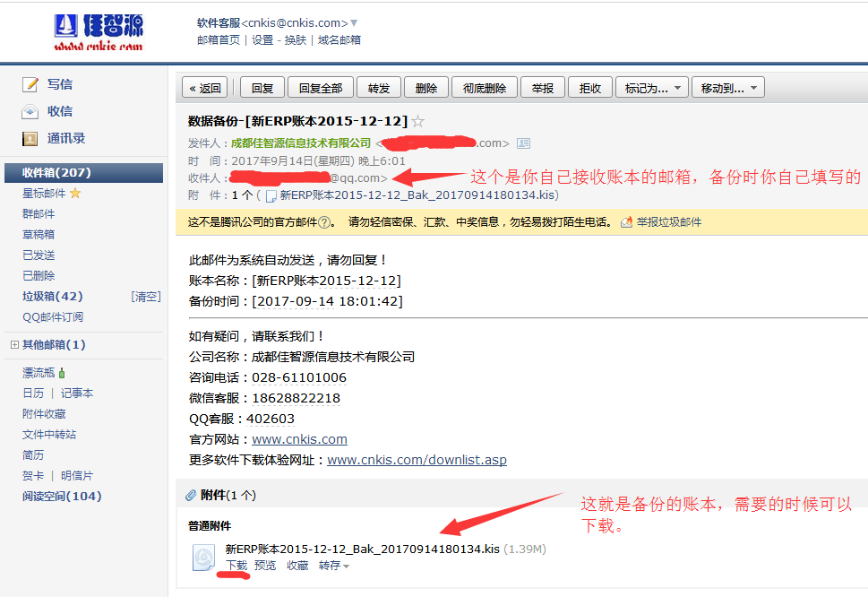868x597 pixels.
Task: Open the 附件收藏 attachment favorites
Action: tap(43, 413)
